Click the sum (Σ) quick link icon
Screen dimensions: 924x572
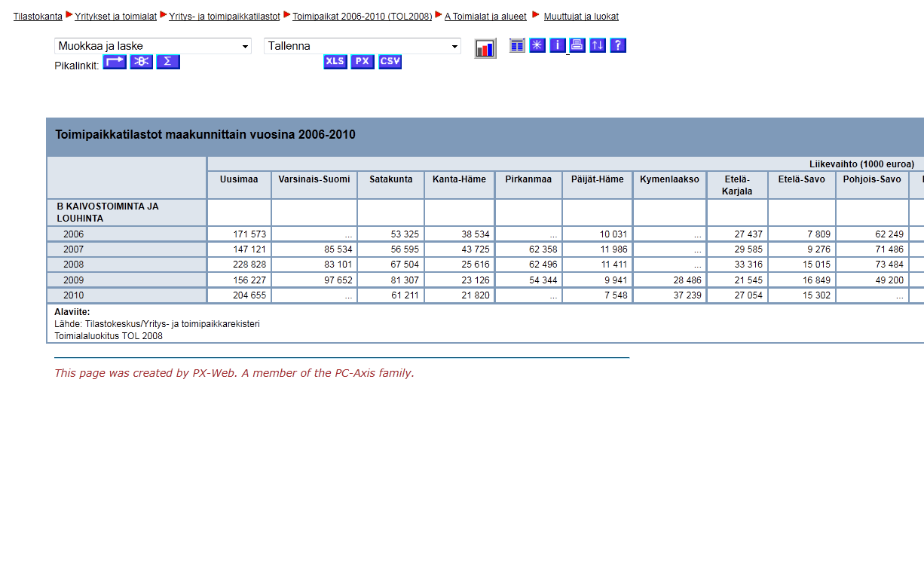click(167, 62)
